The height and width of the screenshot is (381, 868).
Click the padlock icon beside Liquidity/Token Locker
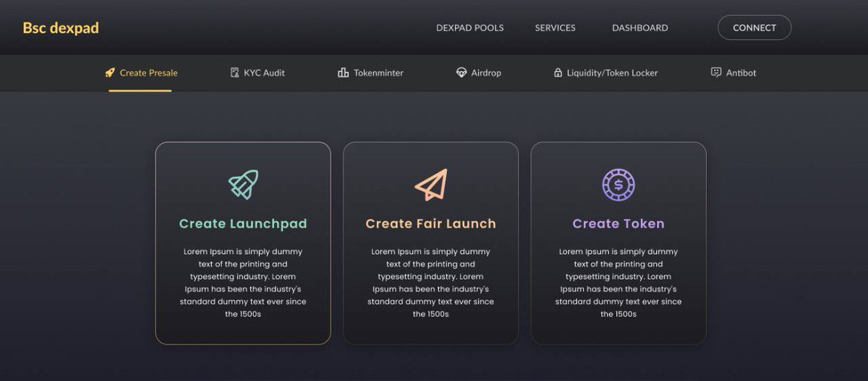(558, 73)
